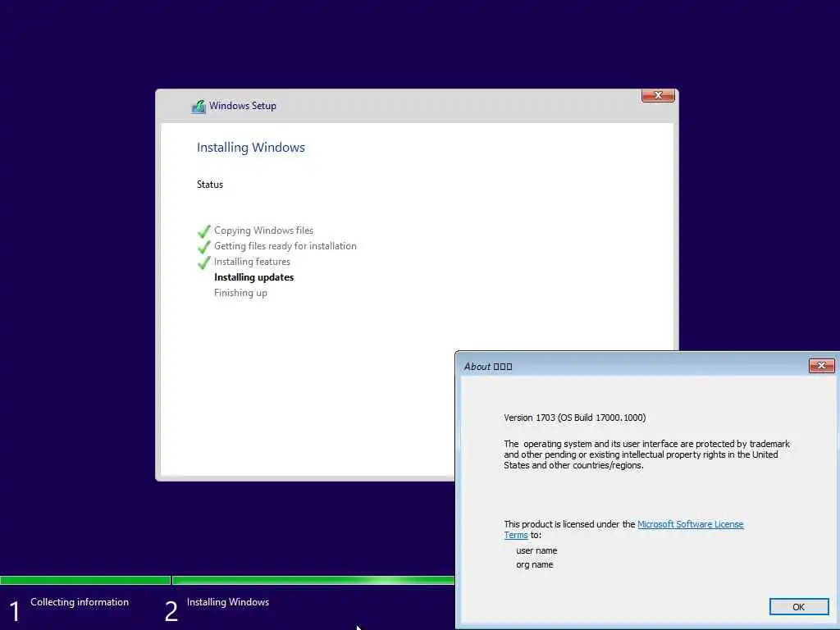Click the 'Version 1703 (OS Build 17000.1000)' text
This screenshot has height=630, width=840.
[575, 418]
